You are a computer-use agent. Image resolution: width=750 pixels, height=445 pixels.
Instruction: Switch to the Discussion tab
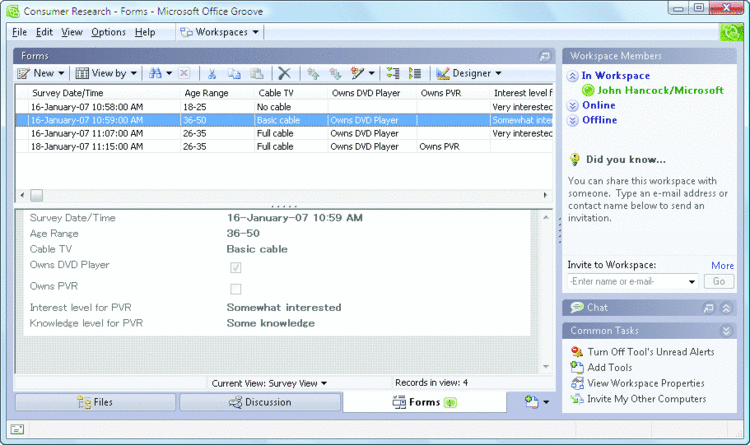pyautogui.click(x=260, y=402)
